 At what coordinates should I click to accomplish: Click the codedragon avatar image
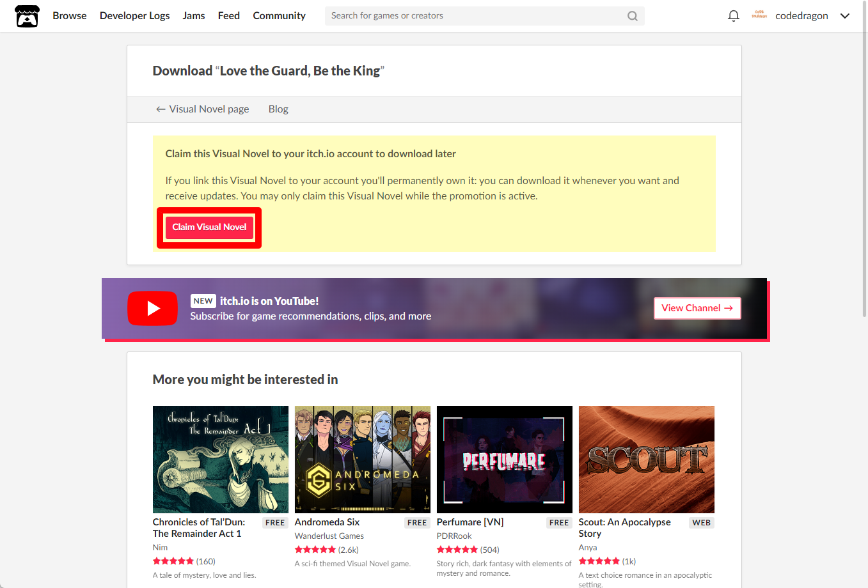pos(759,15)
